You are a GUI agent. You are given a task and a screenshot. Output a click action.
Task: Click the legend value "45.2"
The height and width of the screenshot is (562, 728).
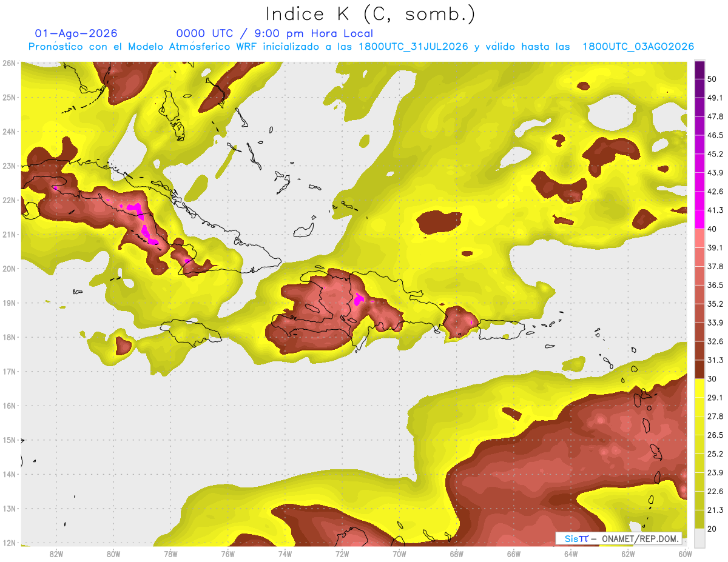[715, 154]
